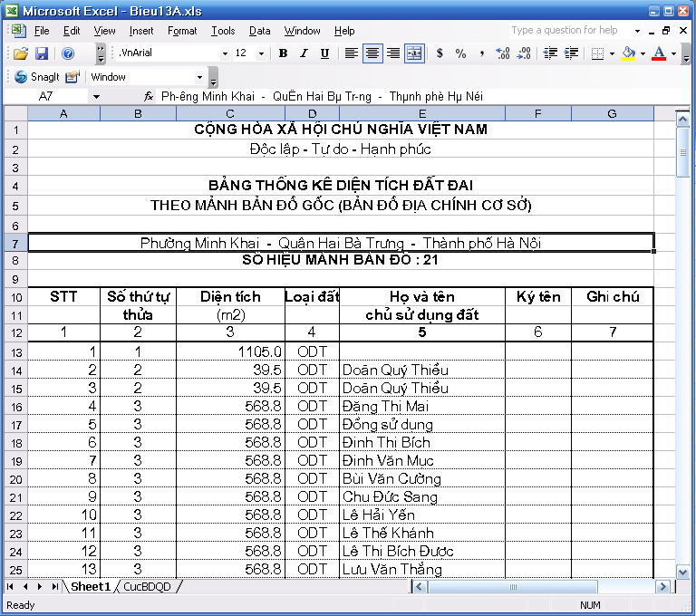
Task: Click the Font Color red A swatch
Action: pyautogui.click(x=659, y=53)
